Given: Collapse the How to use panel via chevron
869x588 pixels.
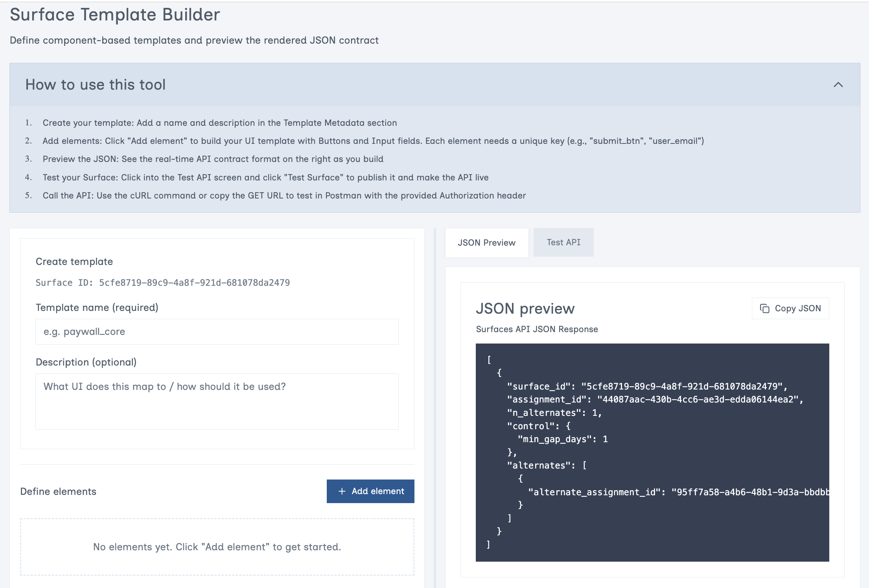Looking at the screenshot, I should click(x=839, y=85).
